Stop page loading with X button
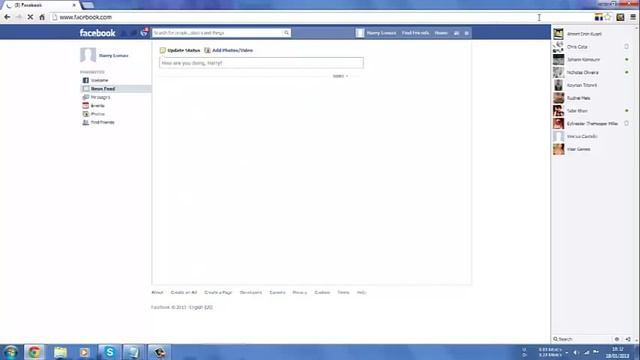This screenshot has width=640, height=360. [30, 17]
